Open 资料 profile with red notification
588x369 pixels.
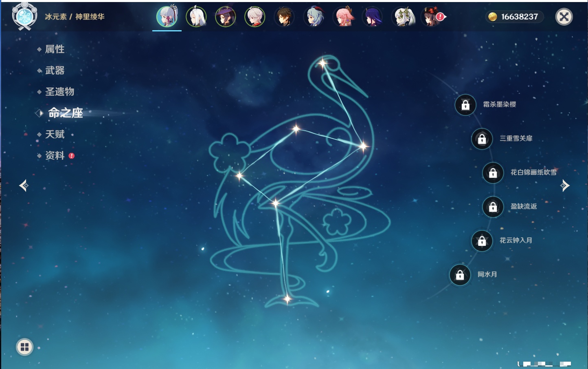click(x=55, y=155)
